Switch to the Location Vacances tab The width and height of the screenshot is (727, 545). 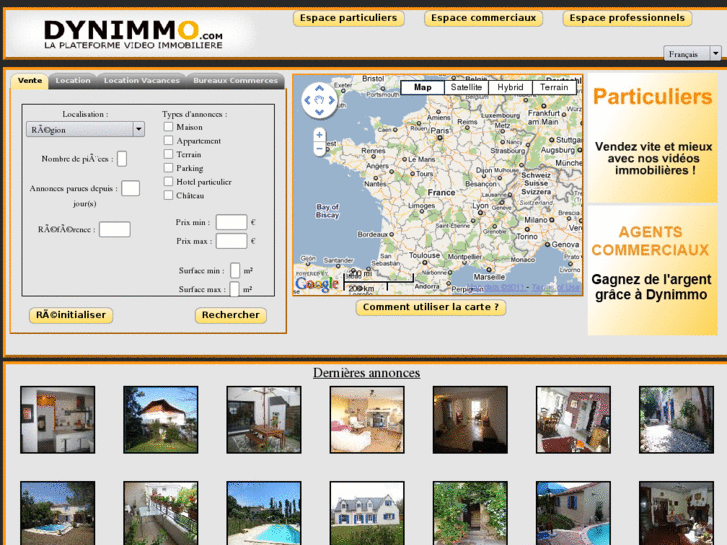pyautogui.click(x=141, y=81)
